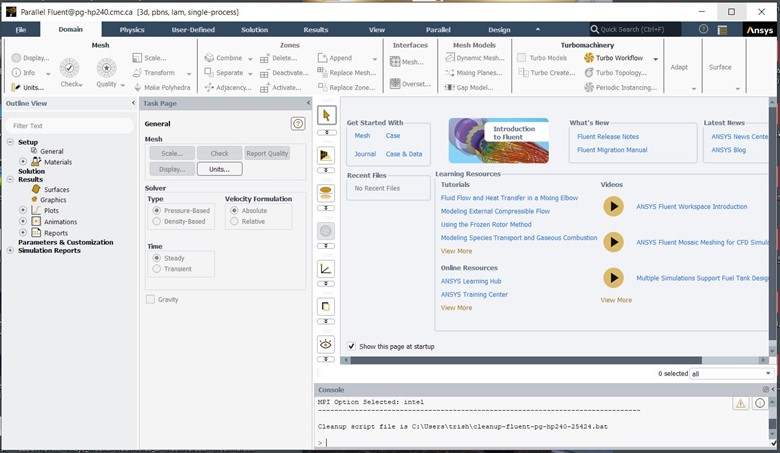Switch to the Parallel ribbon tab
Viewport: 780px width, 453px height.
[x=438, y=30]
